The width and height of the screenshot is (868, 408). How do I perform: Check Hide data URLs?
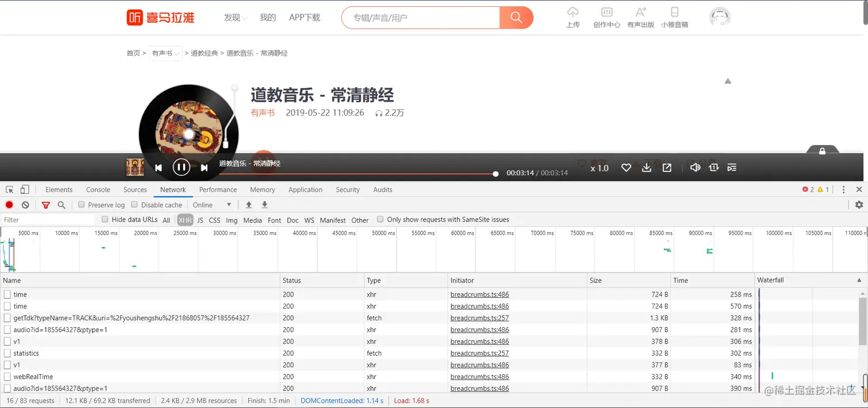[x=105, y=219]
